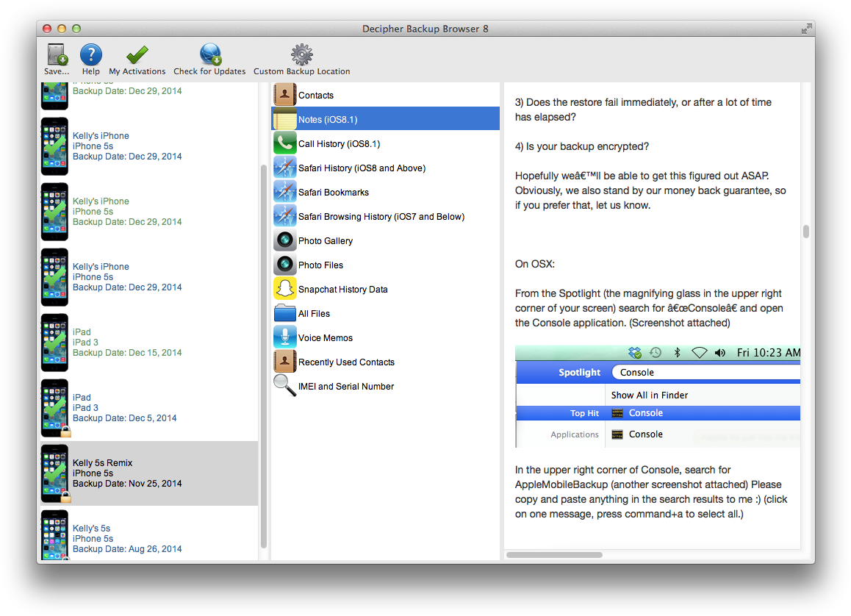Image resolution: width=851 pixels, height=616 pixels.
Task: Open Snapchat History Data
Action: [x=342, y=289]
